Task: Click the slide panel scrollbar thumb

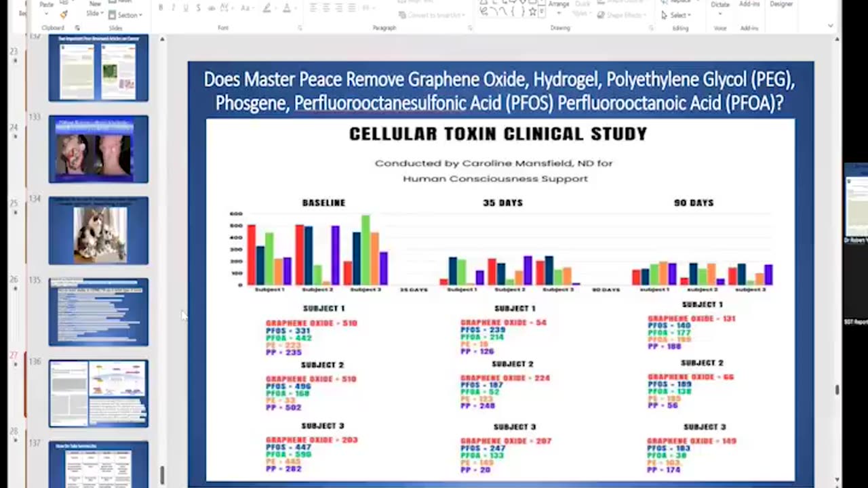Action: (162, 475)
